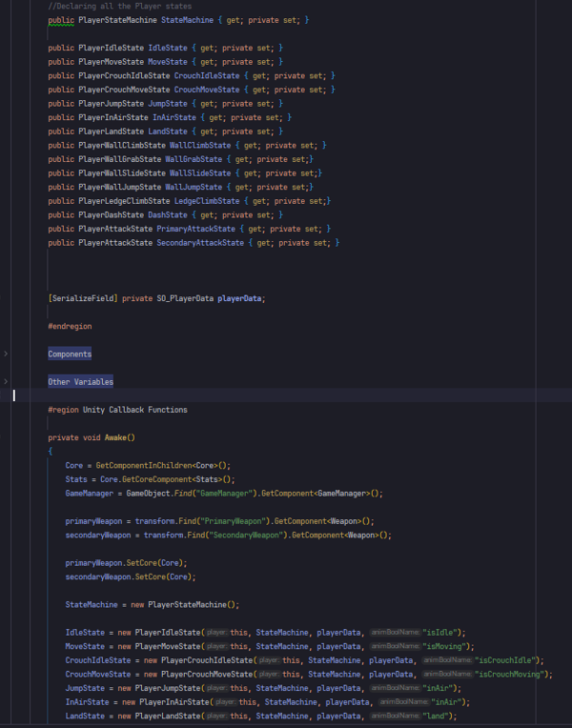
Task: Click the PlayerCrouchMoveState constructor call in Awake
Action: pos(207,675)
